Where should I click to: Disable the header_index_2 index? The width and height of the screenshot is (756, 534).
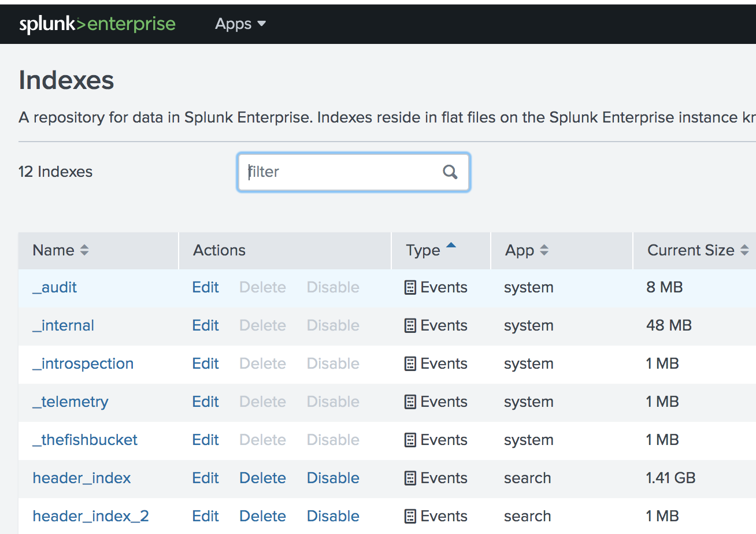(333, 516)
